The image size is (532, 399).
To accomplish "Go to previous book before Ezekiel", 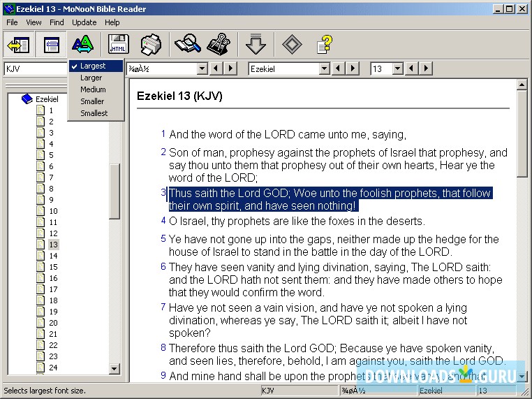I will (338, 68).
